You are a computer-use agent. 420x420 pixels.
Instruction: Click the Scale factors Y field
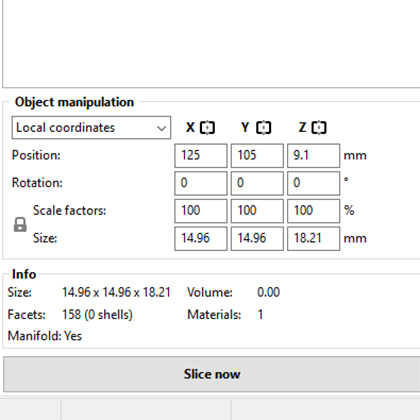click(257, 211)
